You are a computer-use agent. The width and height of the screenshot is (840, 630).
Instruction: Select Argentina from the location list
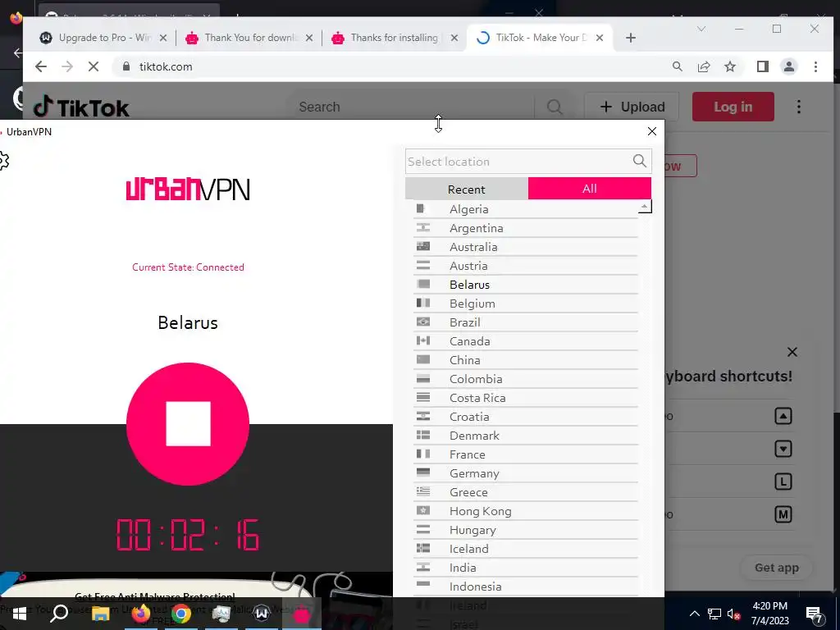(x=526, y=228)
